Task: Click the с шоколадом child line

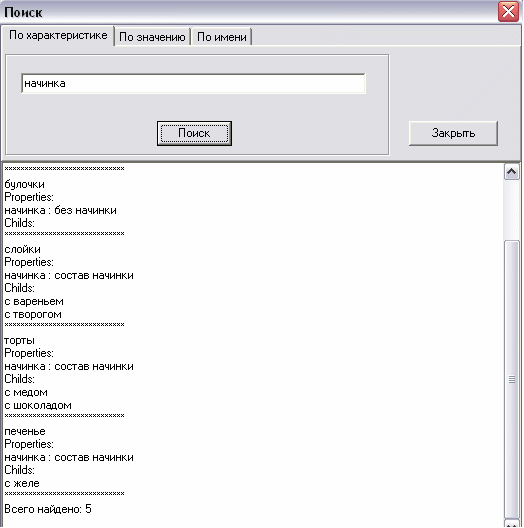Action: point(38,405)
